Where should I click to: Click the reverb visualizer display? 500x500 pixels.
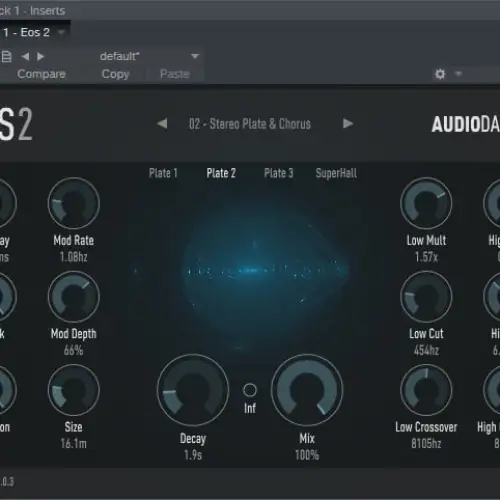[x=250, y=270]
